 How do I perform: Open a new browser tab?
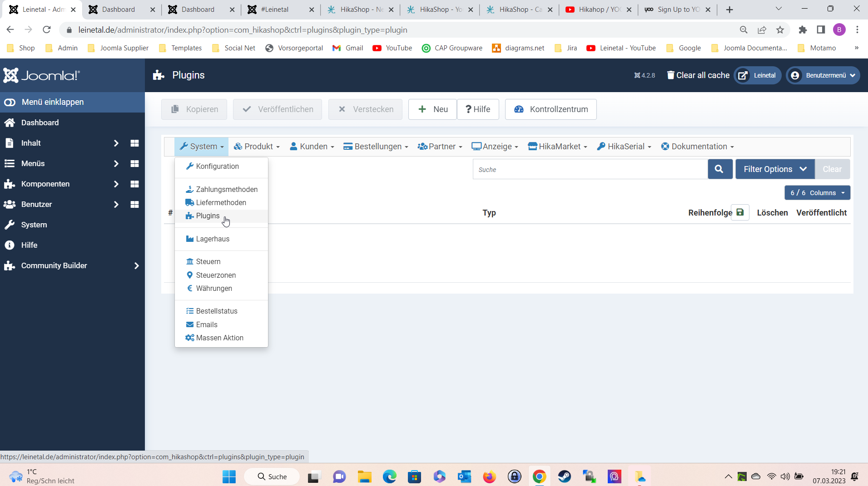pos(729,10)
